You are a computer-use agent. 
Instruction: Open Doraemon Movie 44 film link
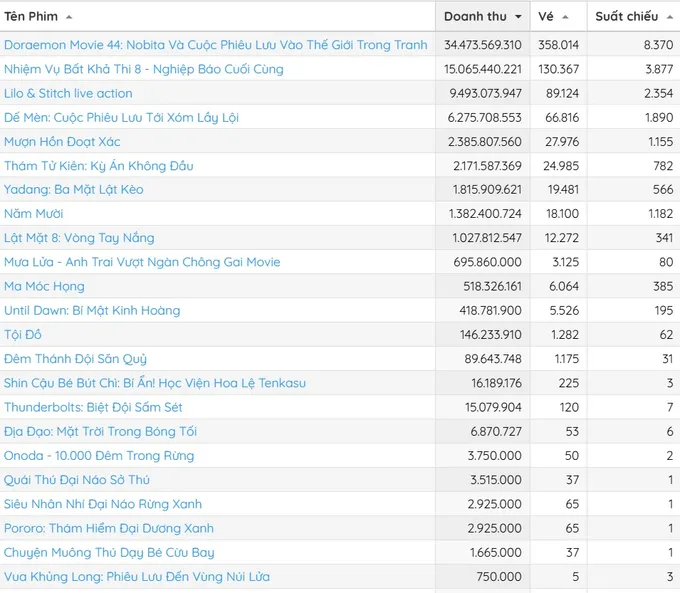(216, 45)
